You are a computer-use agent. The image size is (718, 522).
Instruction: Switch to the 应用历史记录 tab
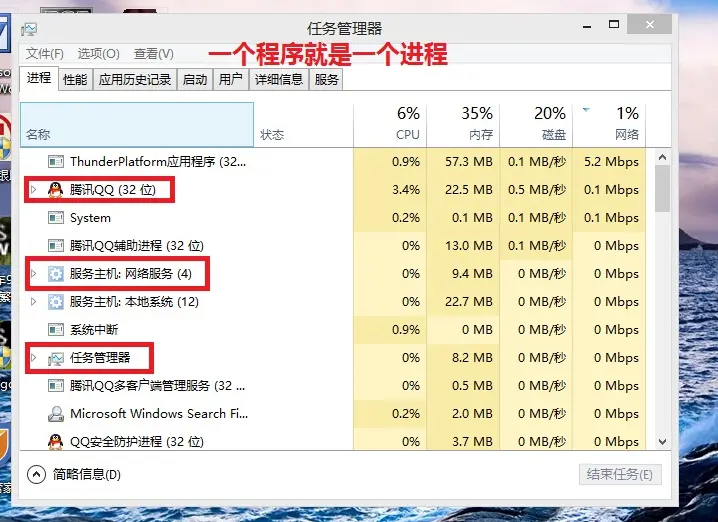135,80
